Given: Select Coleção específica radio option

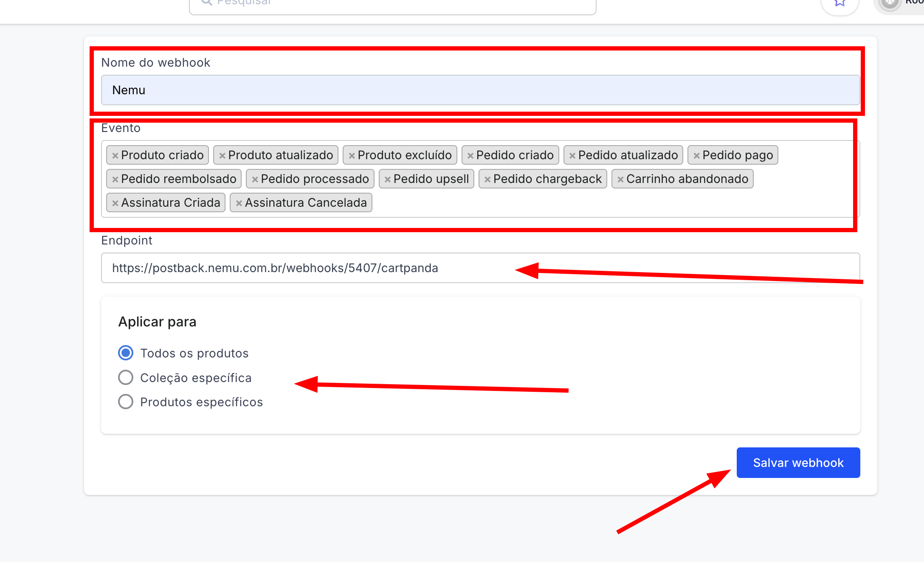Looking at the screenshot, I should 126,377.
